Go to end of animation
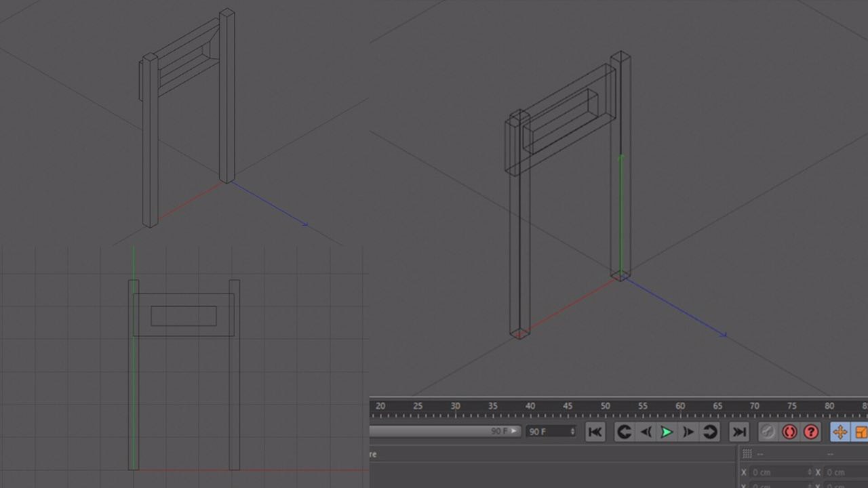Image resolution: width=868 pixels, height=488 pixels. (738, 432)
